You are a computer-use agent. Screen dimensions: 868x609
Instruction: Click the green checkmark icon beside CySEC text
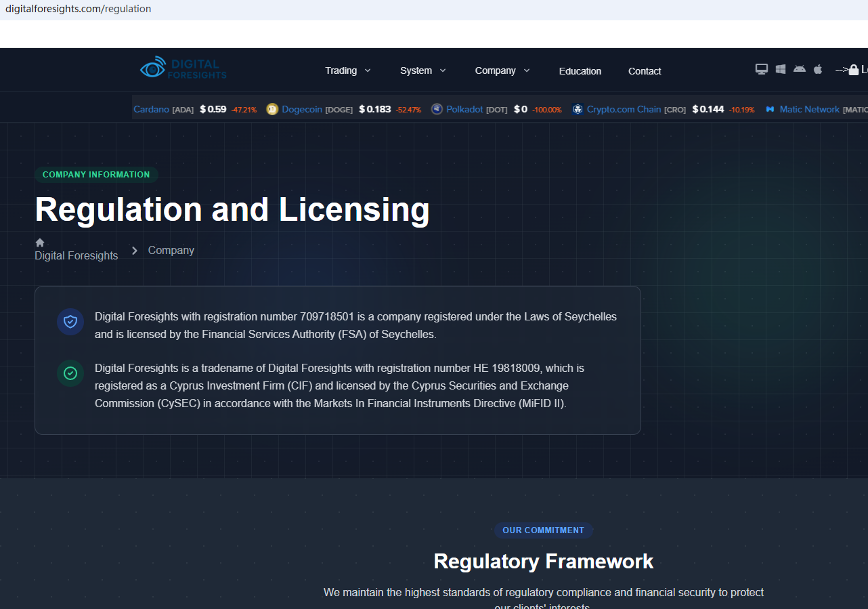pos(70,373)
